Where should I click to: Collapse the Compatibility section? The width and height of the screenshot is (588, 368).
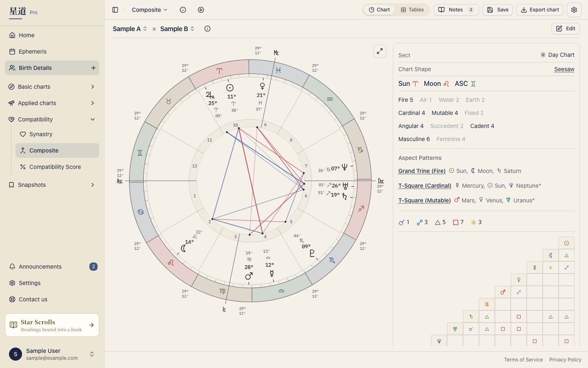point(52,119)
